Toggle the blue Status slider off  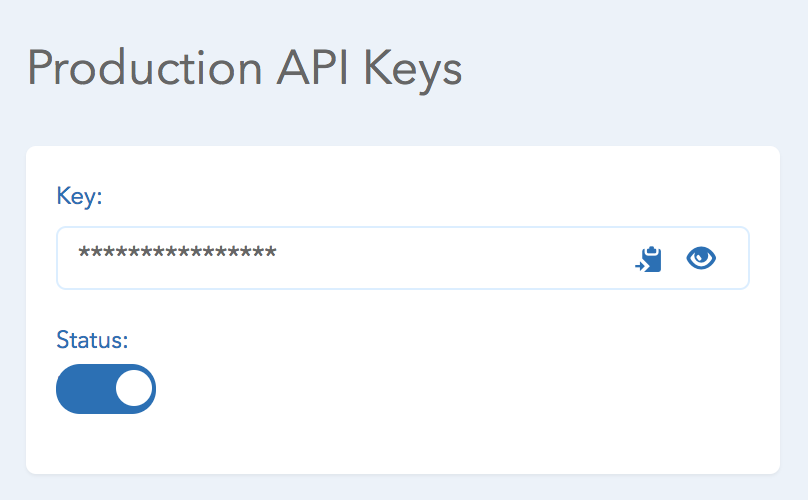coord(106,389)
